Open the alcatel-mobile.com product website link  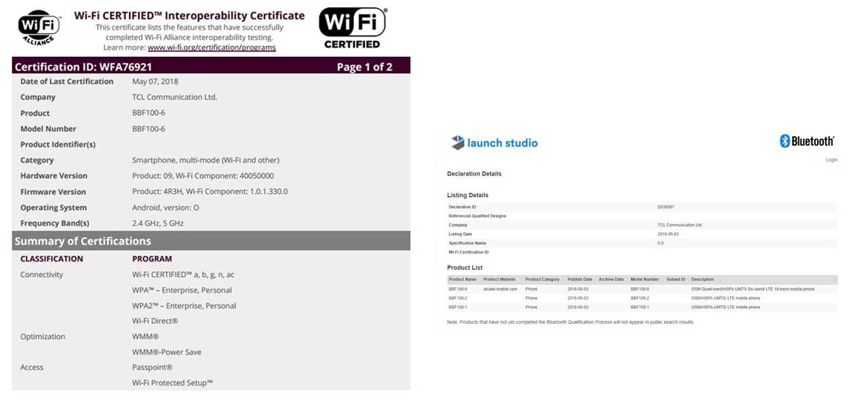coord(500,289)
